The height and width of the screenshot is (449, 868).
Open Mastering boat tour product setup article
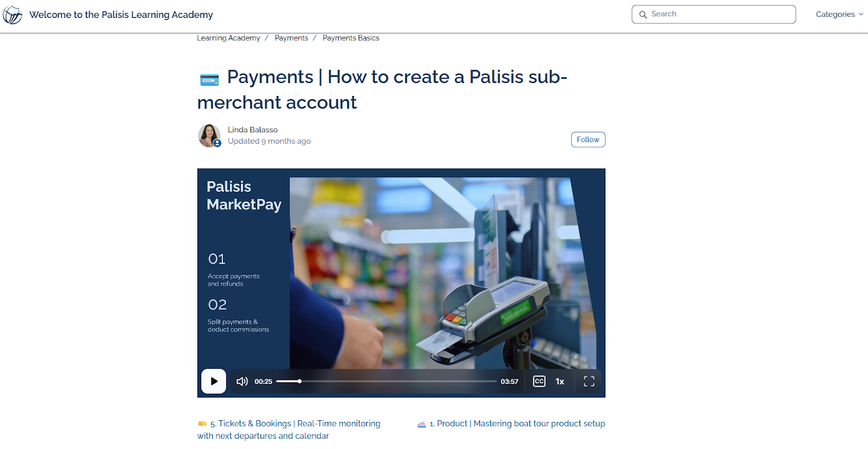pyautogui.click(x=517, y=424)
